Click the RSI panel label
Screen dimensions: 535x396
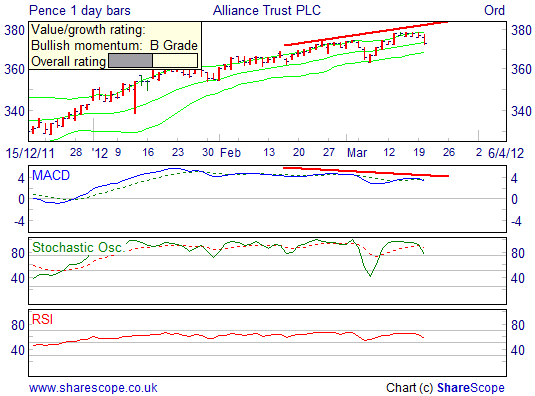pos(42,319)
